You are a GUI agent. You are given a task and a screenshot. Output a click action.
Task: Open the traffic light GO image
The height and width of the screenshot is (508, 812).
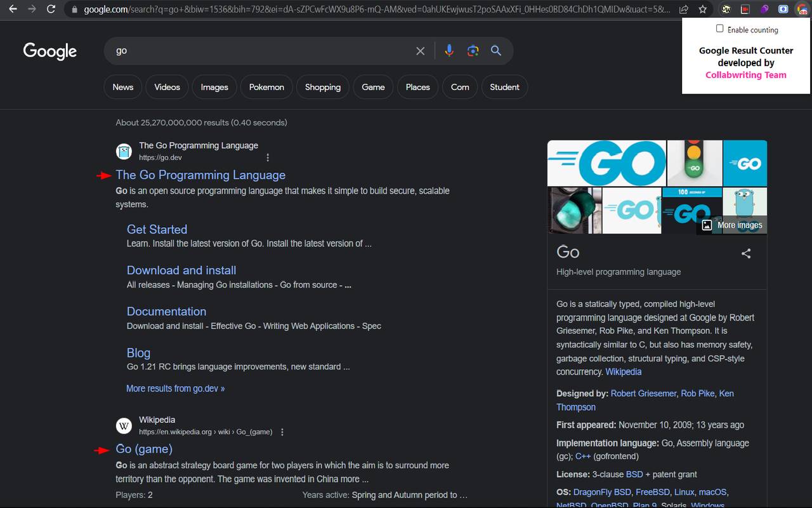(695, 163)
